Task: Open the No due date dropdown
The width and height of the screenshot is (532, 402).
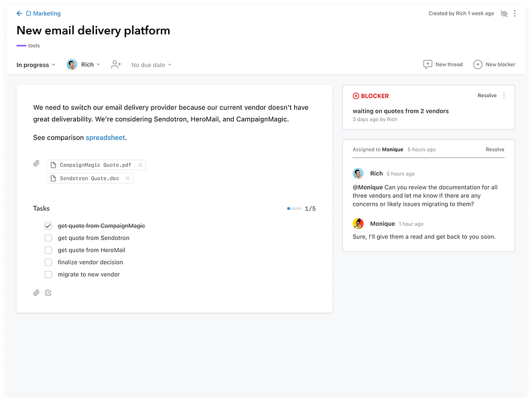Action: point(151,65)
